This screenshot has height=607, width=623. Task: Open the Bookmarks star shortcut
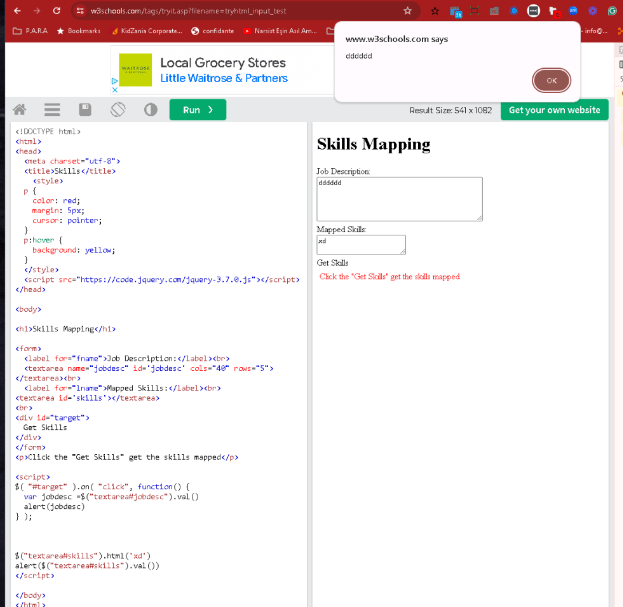(79, 31)
